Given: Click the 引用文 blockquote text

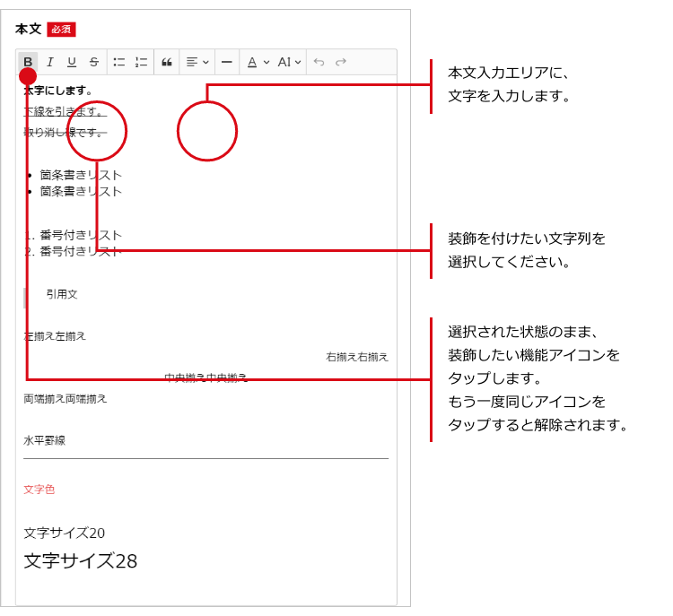Looking at the screenshot, I should point(62,294).
